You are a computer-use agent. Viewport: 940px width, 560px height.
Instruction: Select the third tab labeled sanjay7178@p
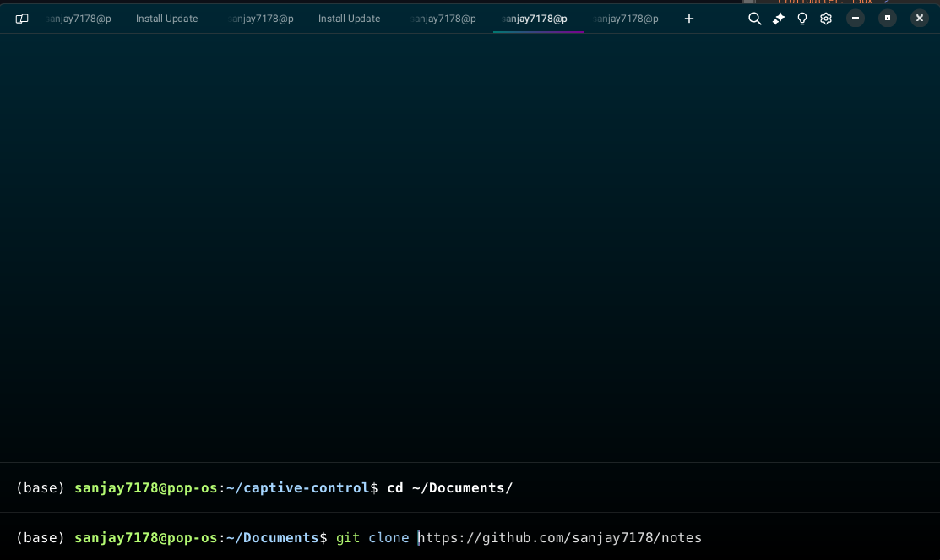coord(261,19)
